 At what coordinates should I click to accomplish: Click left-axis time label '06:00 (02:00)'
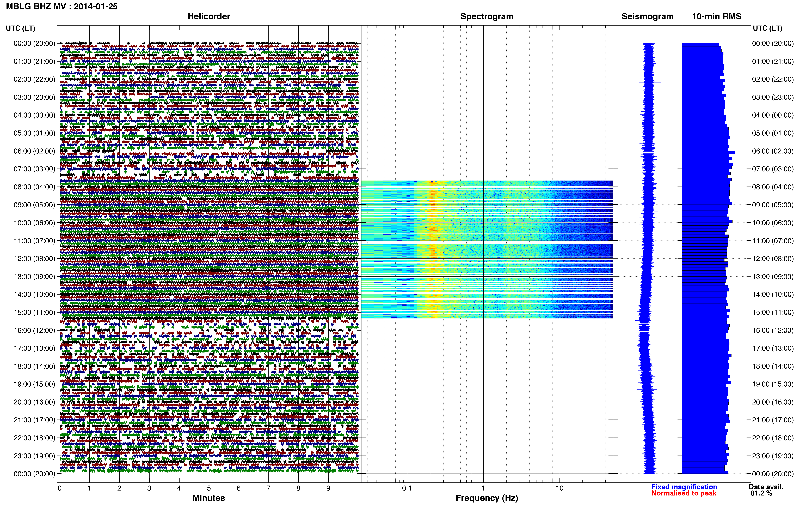[x=34, y=151]
